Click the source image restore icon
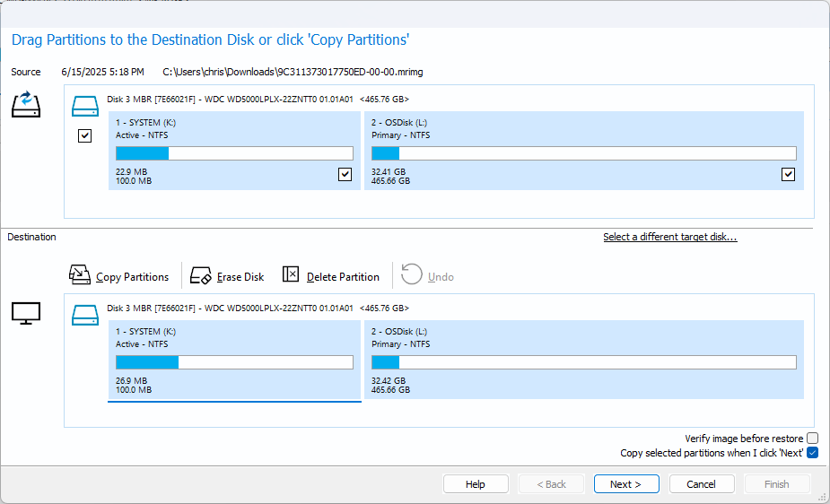The height and width of the screenshot is (504, 830). tap(26, 104)
